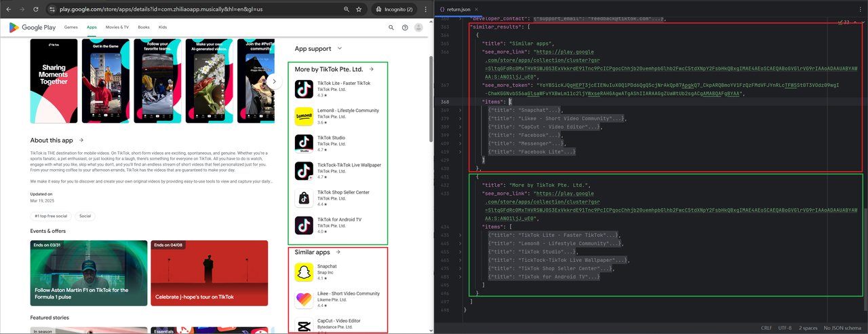Expand the folded Facebook item at line 399
This screenshot has height=334, width=868.
460,135
